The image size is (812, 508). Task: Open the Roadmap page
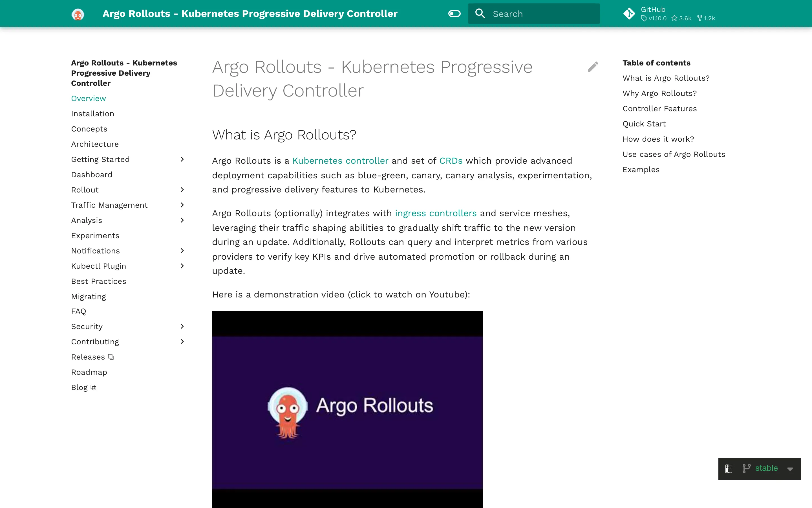89,372
